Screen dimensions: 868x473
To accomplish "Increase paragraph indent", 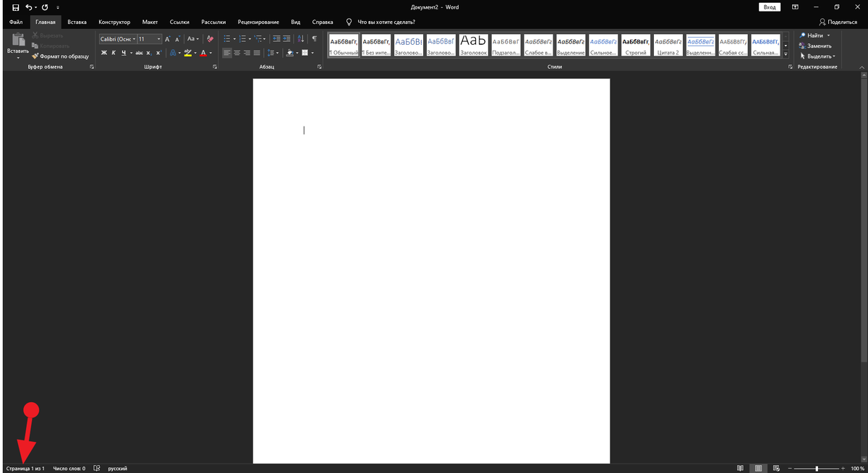I will click(x=286, y=39).
